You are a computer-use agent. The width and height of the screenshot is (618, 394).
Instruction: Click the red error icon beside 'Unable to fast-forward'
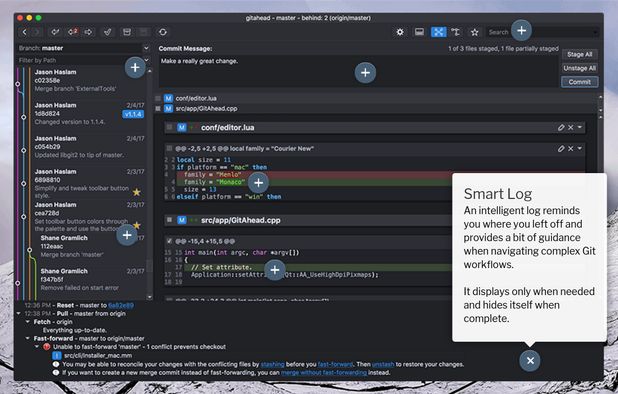click(x=47, y=347)
